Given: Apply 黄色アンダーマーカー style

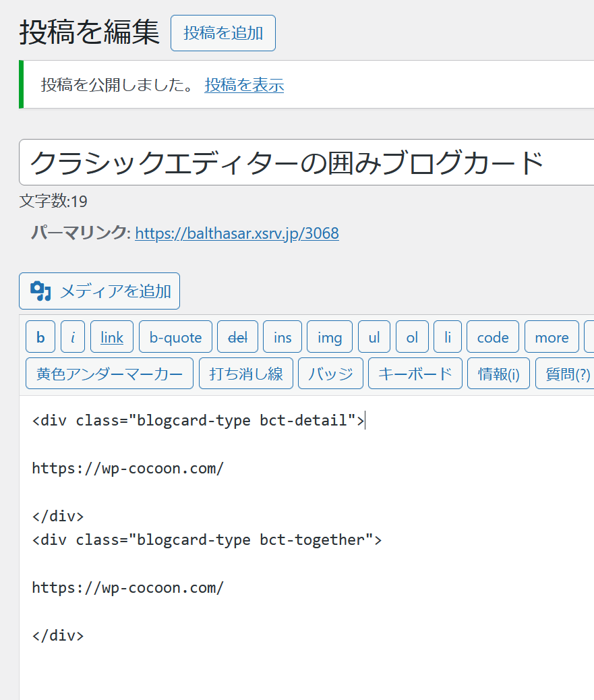Looking at the screenshot, I should coord(109,373).
